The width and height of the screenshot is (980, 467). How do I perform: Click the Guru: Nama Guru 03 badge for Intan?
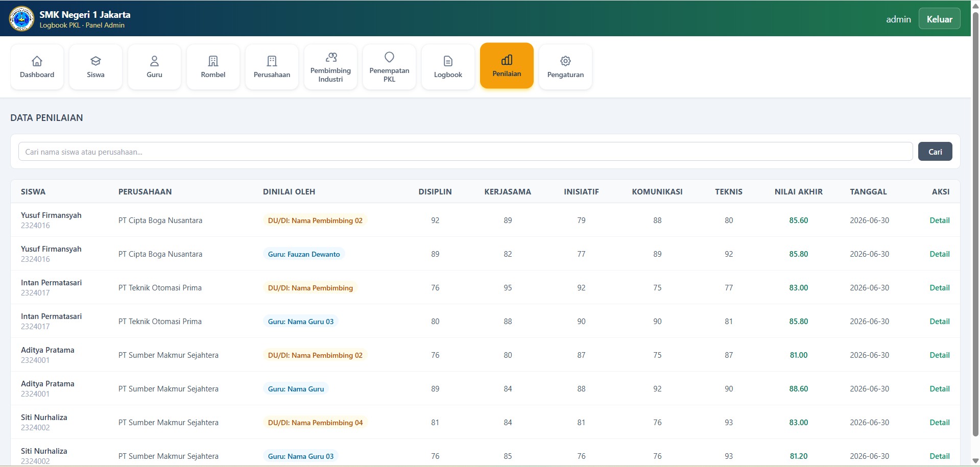point(301,322)
